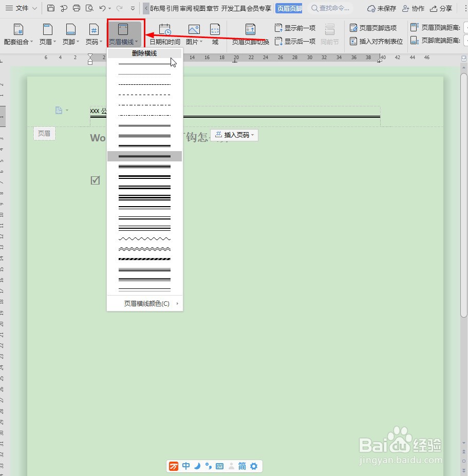Open print preview from the quick access bar

pos(89,8)
